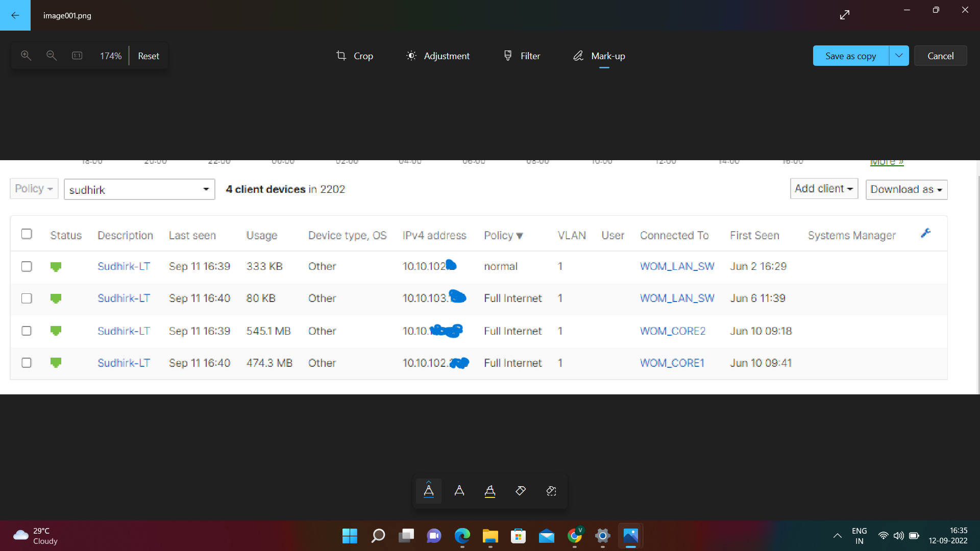Click the fullscreen expand icon
Viewport: 980px width, 551px height.
(x=845, y=14)
